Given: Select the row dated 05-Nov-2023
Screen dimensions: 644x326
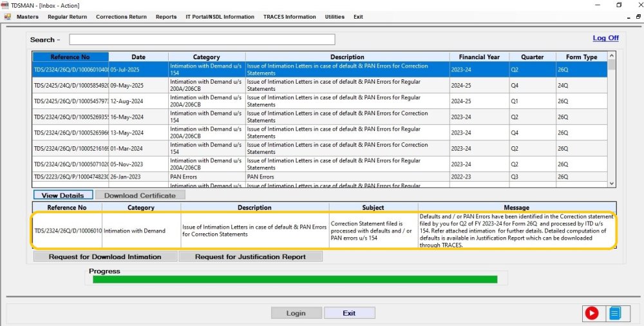Looking at the screenshot, I should pos(320,164).
